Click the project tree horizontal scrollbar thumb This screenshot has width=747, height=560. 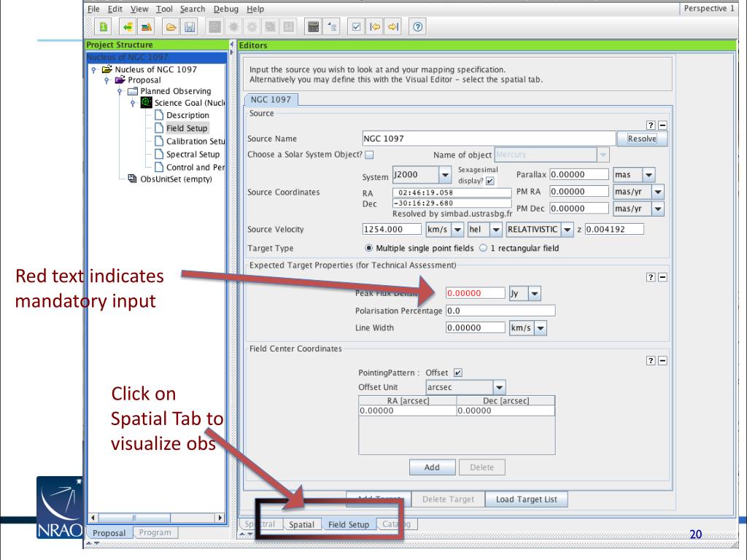(x=134, y=518)
